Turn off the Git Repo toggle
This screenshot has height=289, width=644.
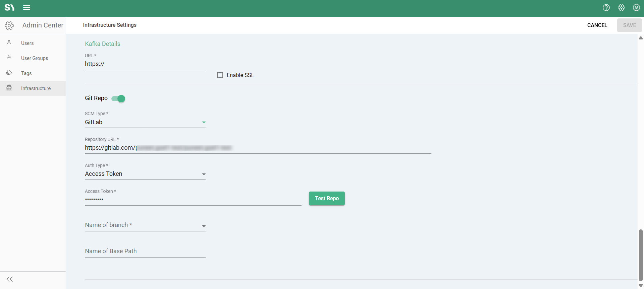(x=118, y=98)
